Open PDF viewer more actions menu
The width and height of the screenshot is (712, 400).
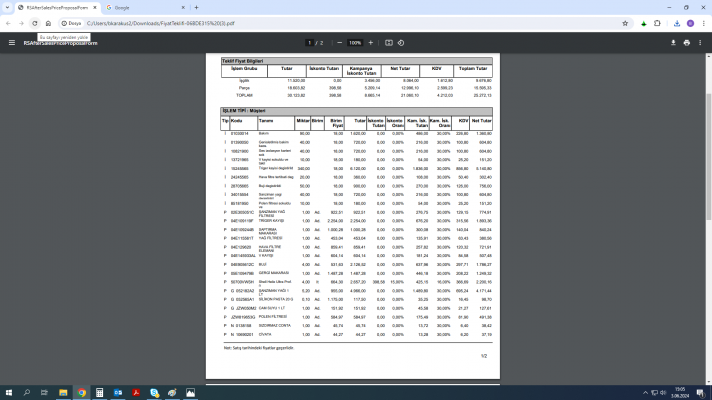(x=700, y=43)
